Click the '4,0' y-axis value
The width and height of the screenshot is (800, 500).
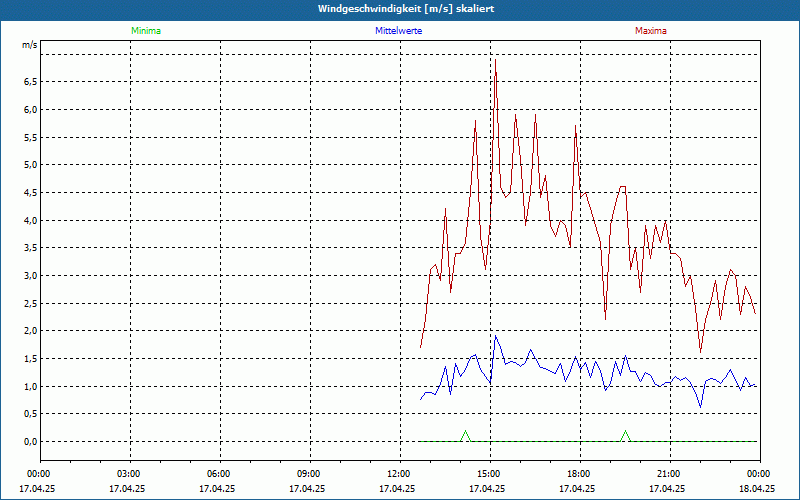coord(30,220)
